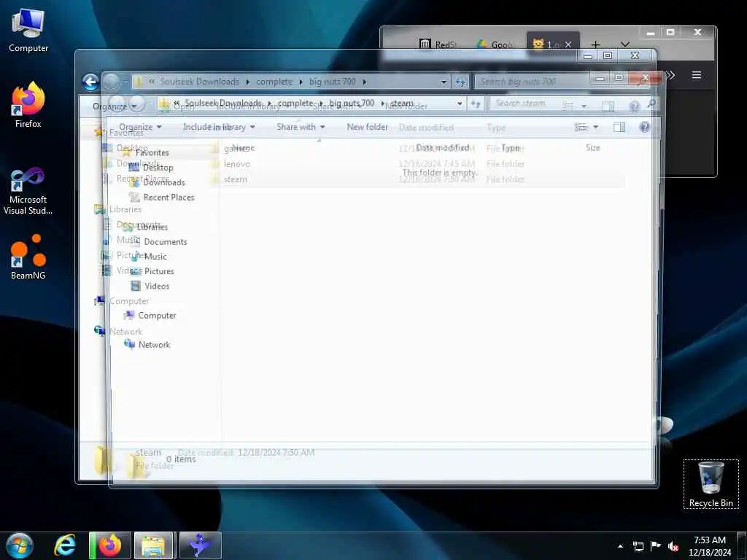This screenshot has height=560, width=747.
Task: Switch to the Goo tab in Firefox
Action: (x=495, y=44)
